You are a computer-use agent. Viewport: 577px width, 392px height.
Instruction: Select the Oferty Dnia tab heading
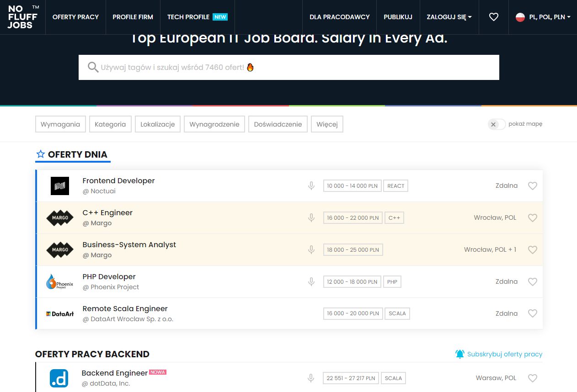pos(73,154)
